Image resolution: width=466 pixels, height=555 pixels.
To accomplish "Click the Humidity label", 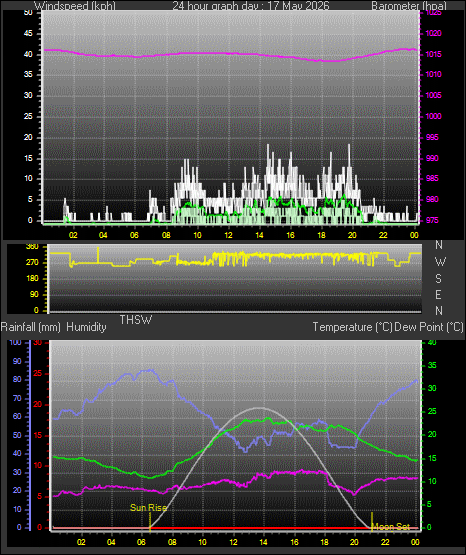I will pos(86,327).
